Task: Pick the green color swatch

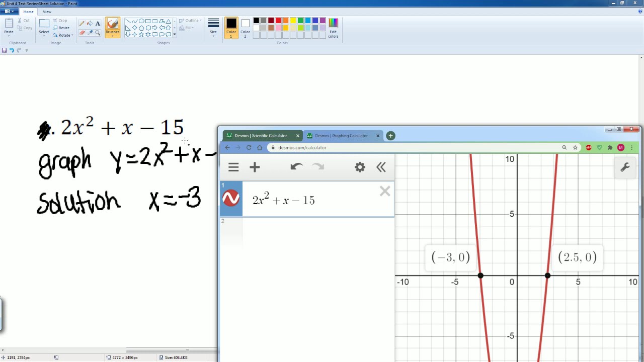Action: [x=300, y=21]
